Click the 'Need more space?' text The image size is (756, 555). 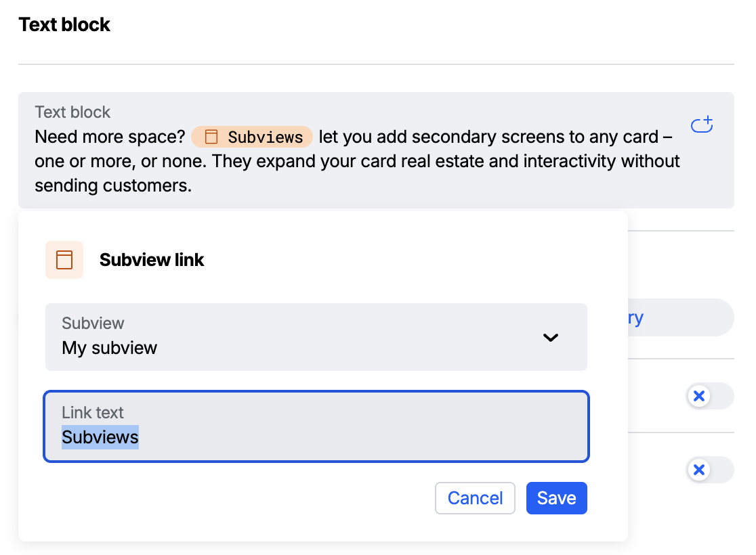coord(110,137)
